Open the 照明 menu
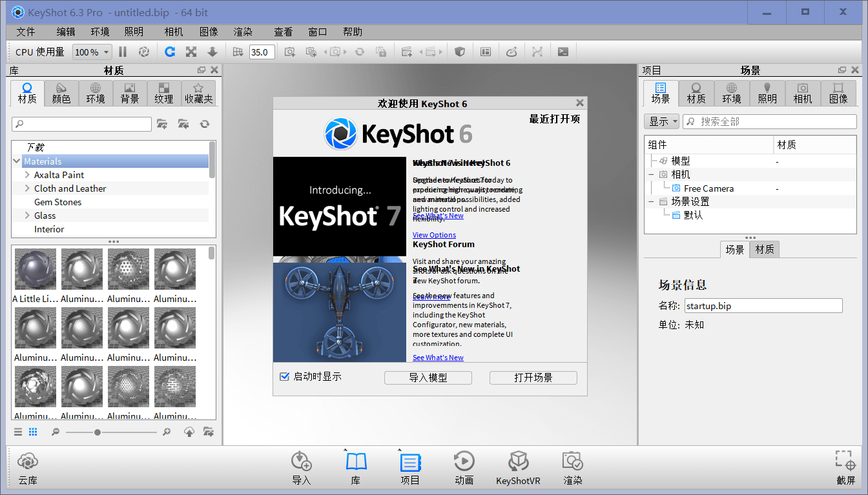 click(x=134, y=32)
